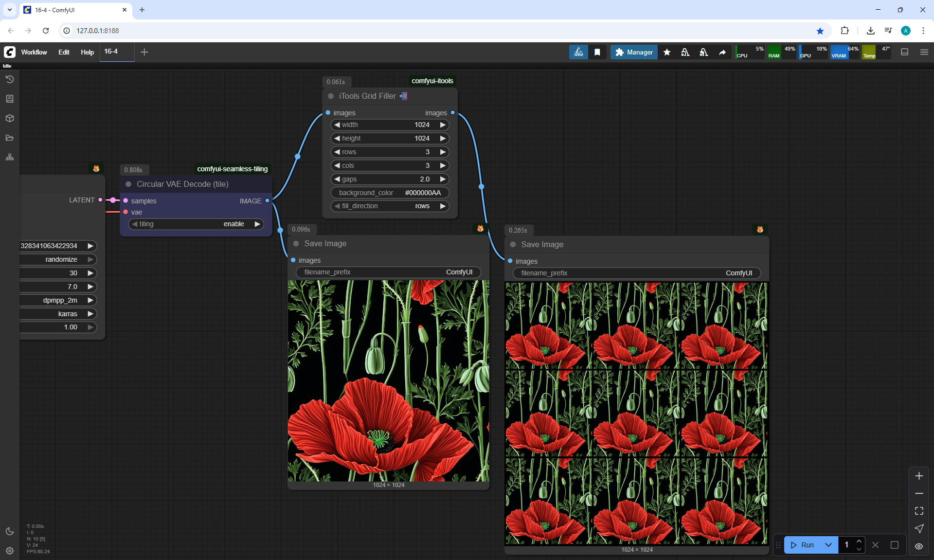This screenshot has height=560, width=934.
Task: Open the node library cube icon
Action: 10,118
